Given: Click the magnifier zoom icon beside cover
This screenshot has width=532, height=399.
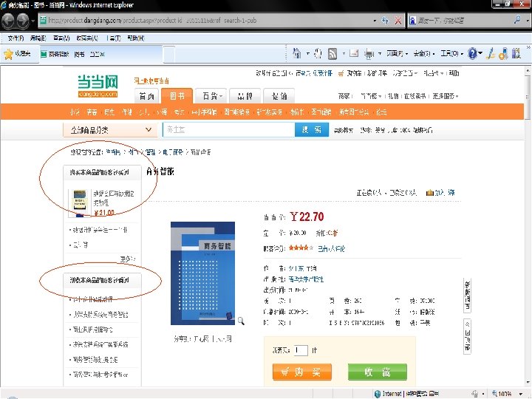Looking at the screenshot, I should pyautogui.click(x=241, y=321).
